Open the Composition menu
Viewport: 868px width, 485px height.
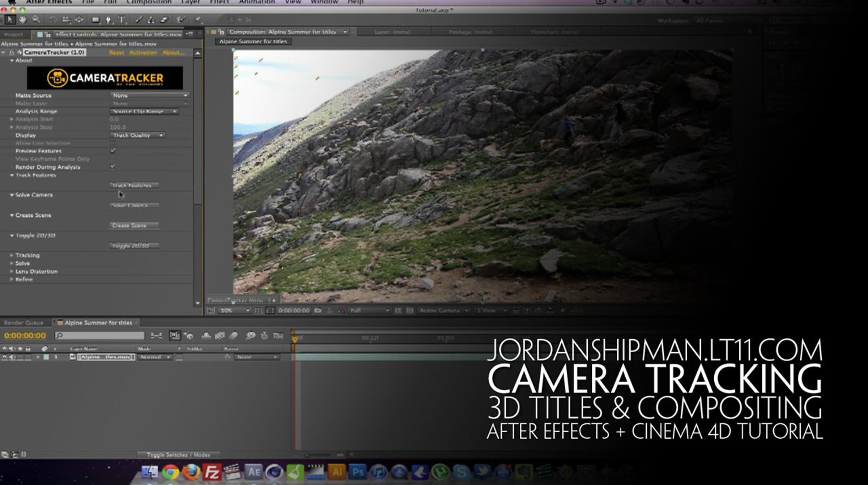(x=149, y=2)
